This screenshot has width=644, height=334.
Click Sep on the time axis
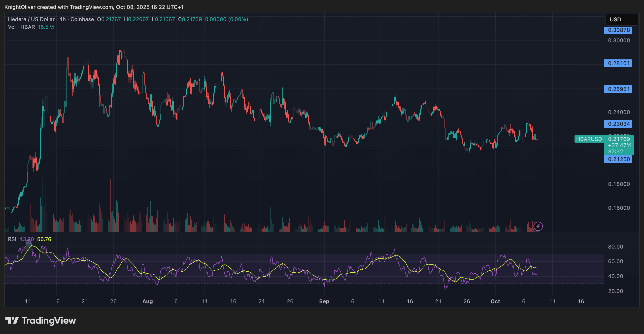324,301
